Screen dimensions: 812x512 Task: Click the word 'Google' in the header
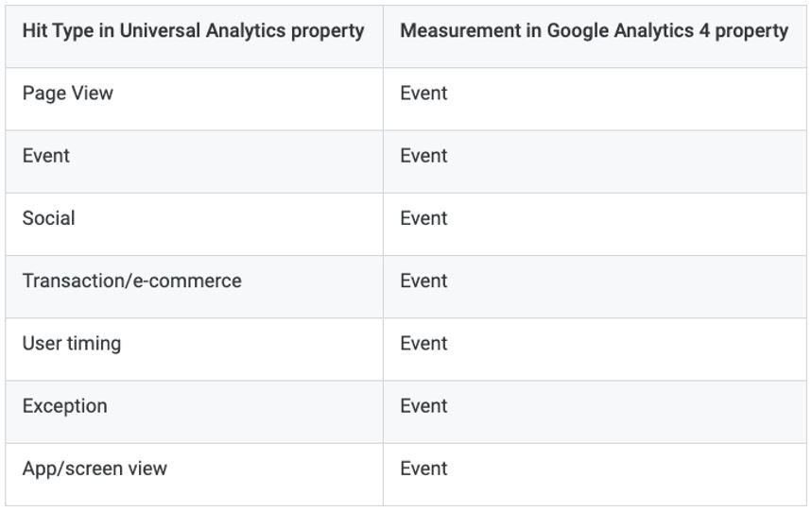[578, 31]
